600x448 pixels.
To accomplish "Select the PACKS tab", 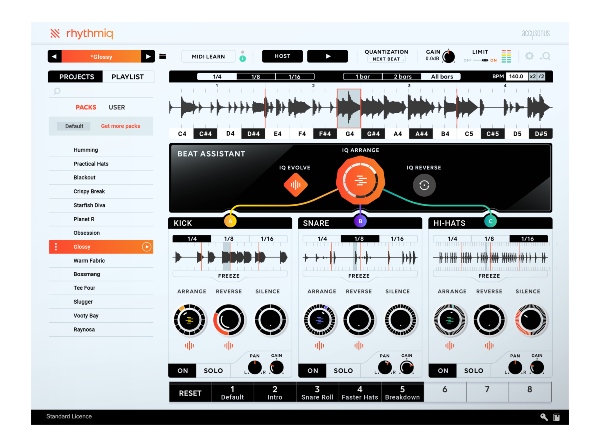I will tap(86, 107).
